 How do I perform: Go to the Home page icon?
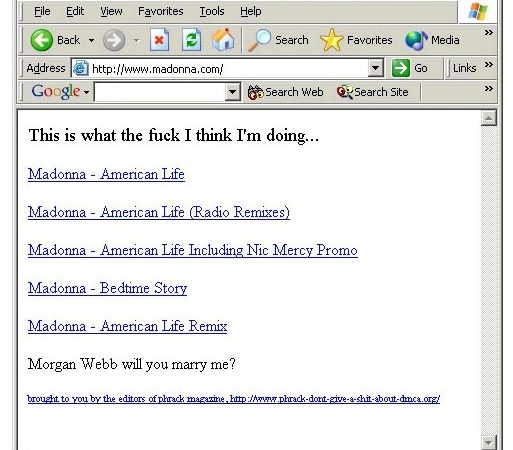(223, 40)
